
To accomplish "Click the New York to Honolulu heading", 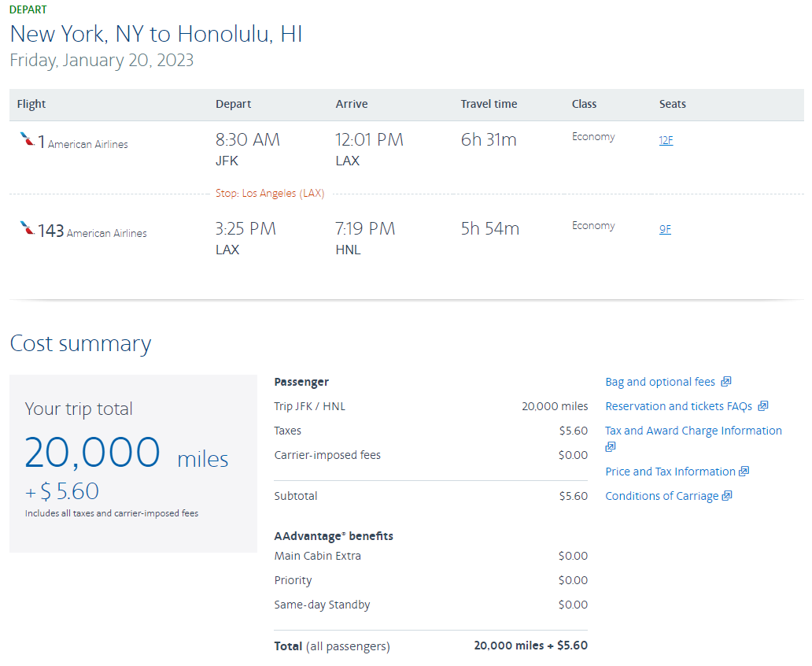I will click(156, 34).
